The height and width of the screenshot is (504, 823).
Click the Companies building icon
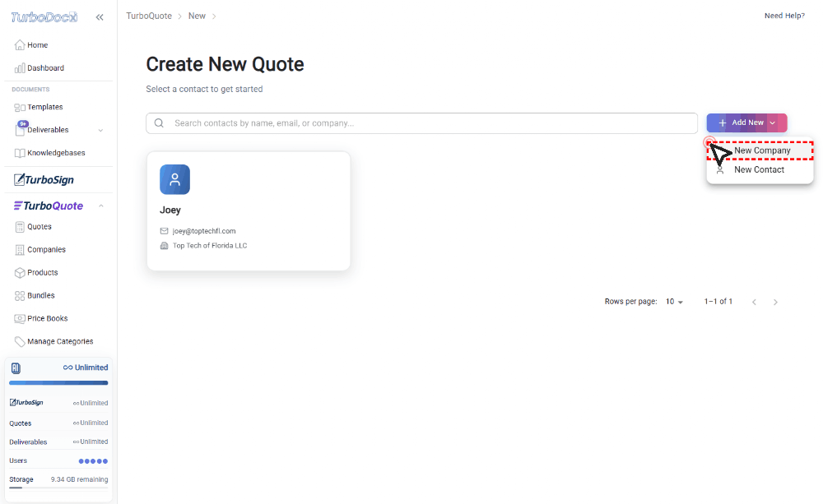pyautogui.click(x=20, y=250)
